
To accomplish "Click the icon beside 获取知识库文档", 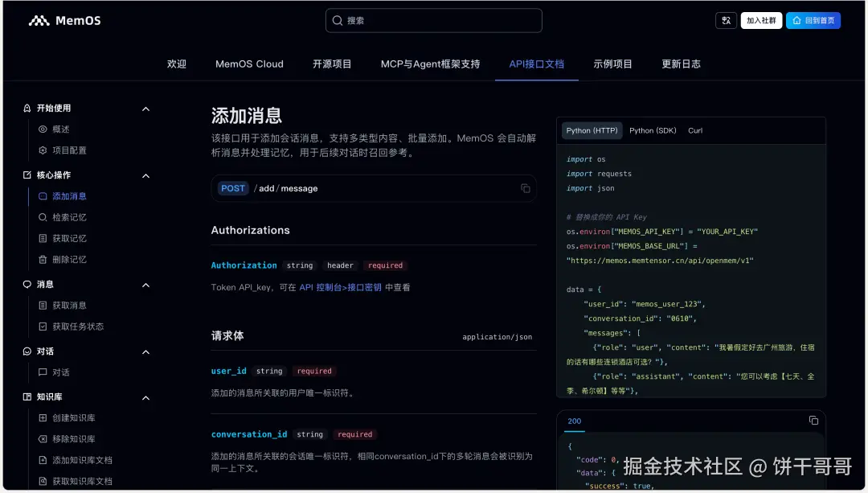I will pos(43,481).
